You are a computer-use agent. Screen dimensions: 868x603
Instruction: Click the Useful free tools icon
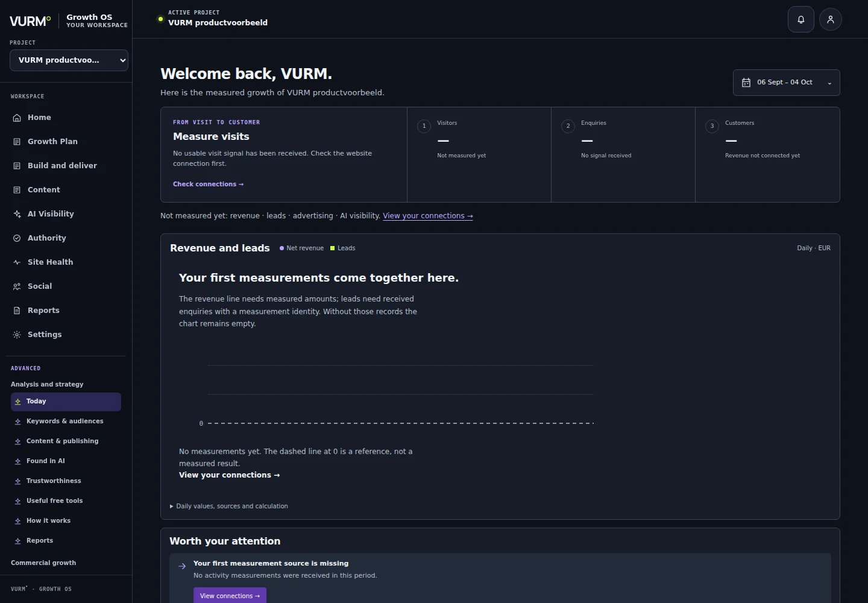18,501
